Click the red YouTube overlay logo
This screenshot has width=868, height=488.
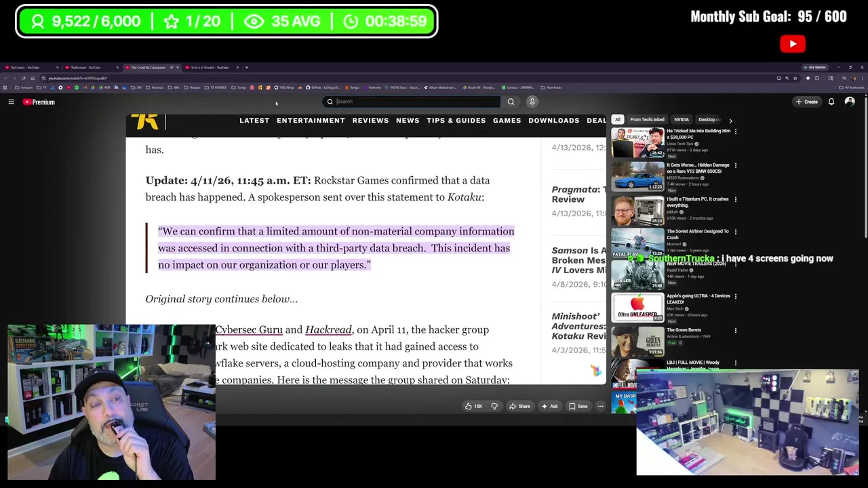click(x=793, y=44)
